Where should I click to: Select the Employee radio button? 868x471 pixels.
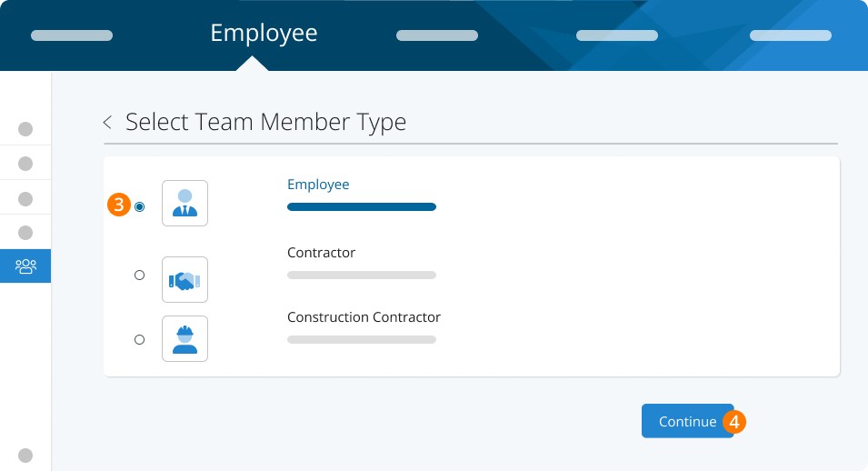(139, 206)
